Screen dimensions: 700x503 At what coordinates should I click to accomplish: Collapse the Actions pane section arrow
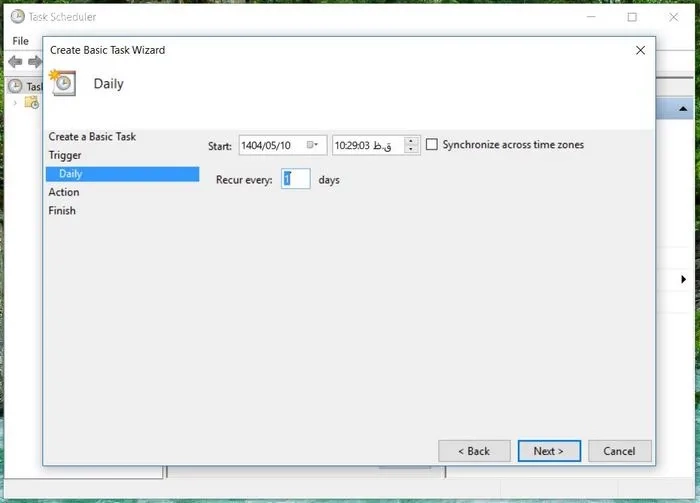pos(683,108)
